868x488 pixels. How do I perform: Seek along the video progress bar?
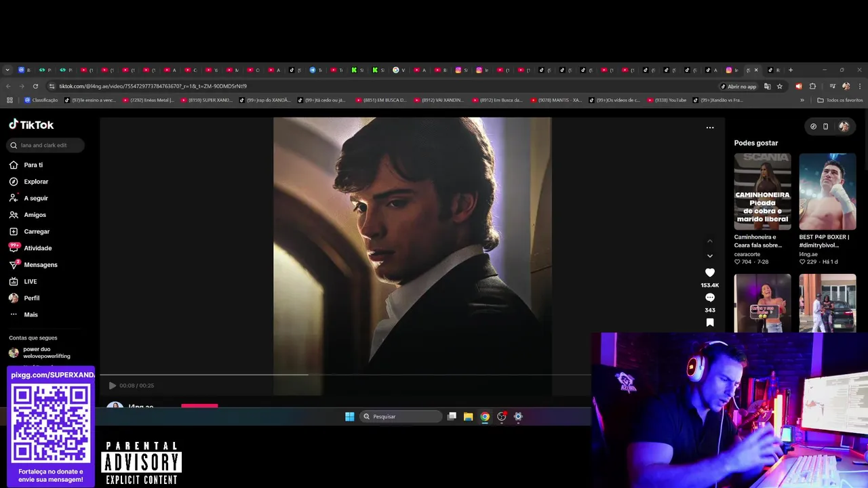(x=345, y=374)
